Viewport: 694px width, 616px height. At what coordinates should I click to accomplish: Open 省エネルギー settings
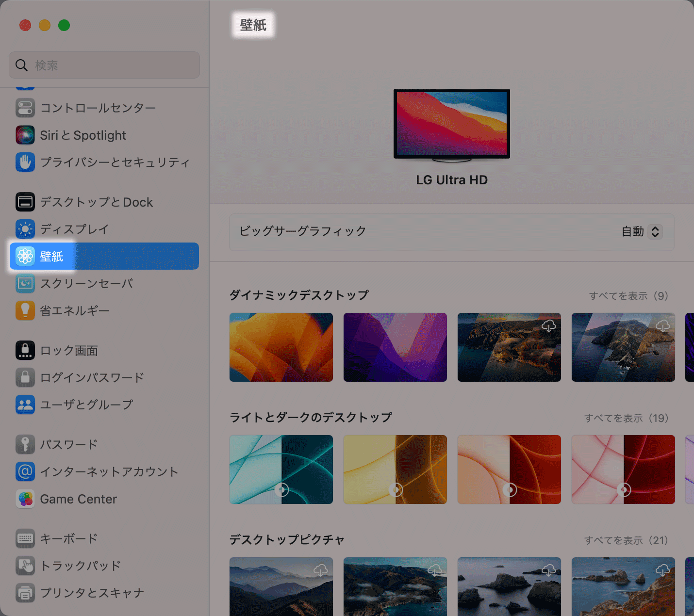point(104,310)
